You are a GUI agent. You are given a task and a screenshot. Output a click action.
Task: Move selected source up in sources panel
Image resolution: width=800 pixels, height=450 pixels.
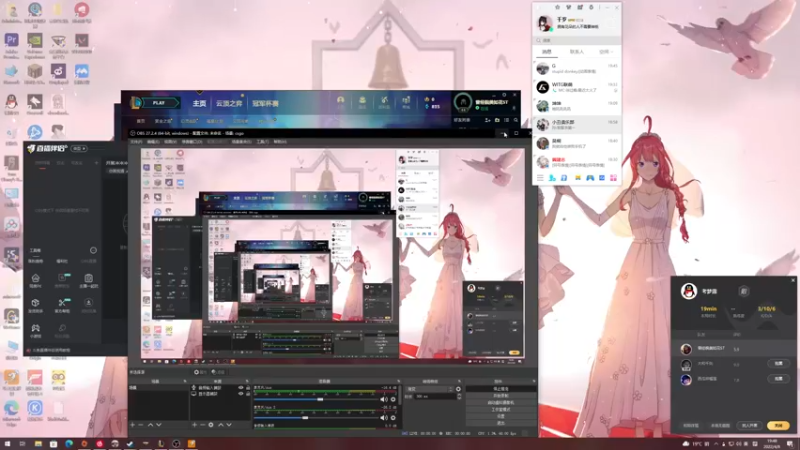pyautogui.click(x=220, y=424)
